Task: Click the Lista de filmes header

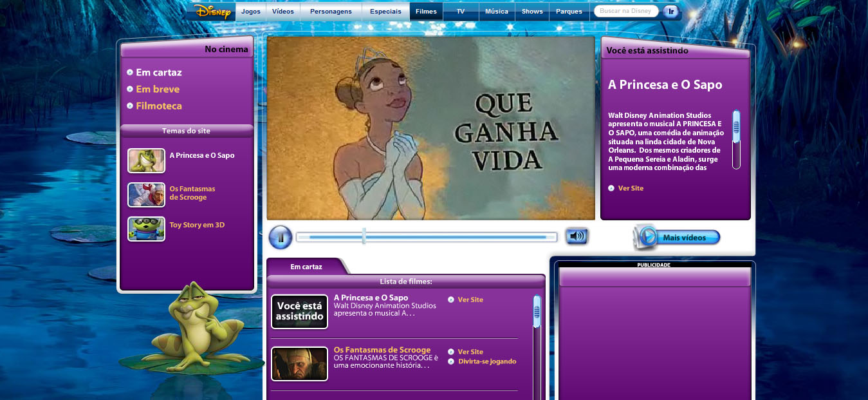Action: 406,281
